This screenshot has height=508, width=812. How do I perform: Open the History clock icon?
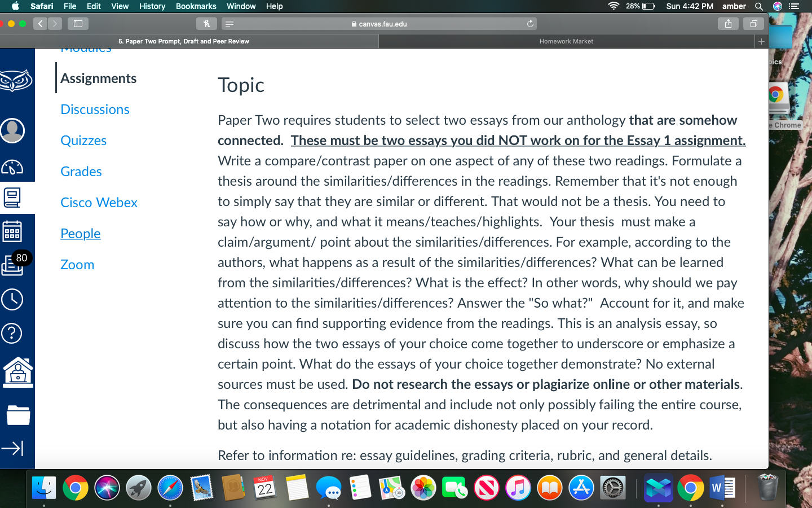click(12, 299)
